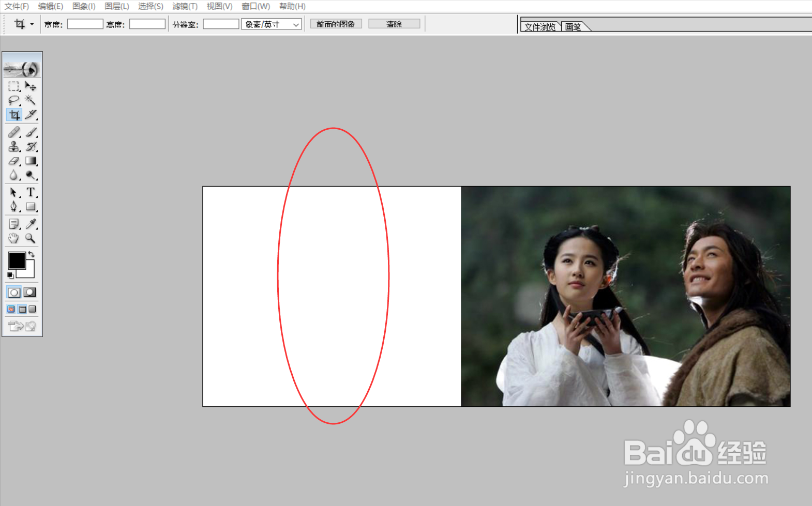Select the Path Selection tool
Viewport: 812px width, 506px height.
pyautogui.click(x=14, y=193)
